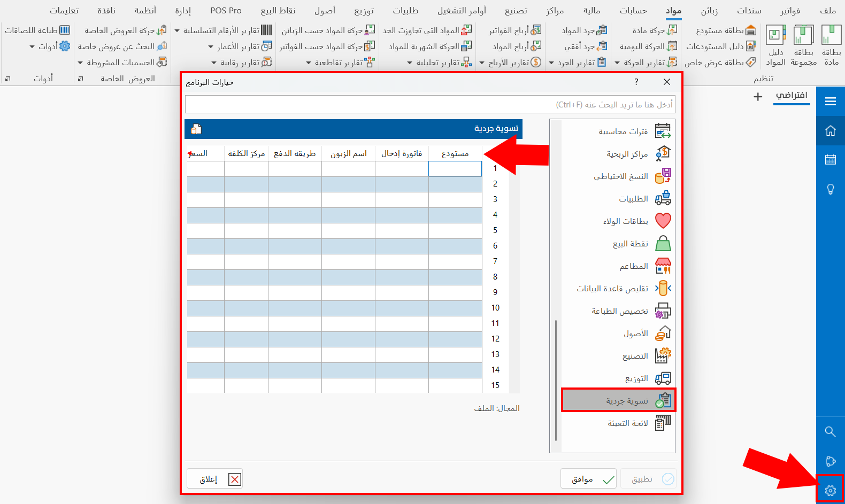Click the بطاقة مجموعة ribbon button

(803, 46)
